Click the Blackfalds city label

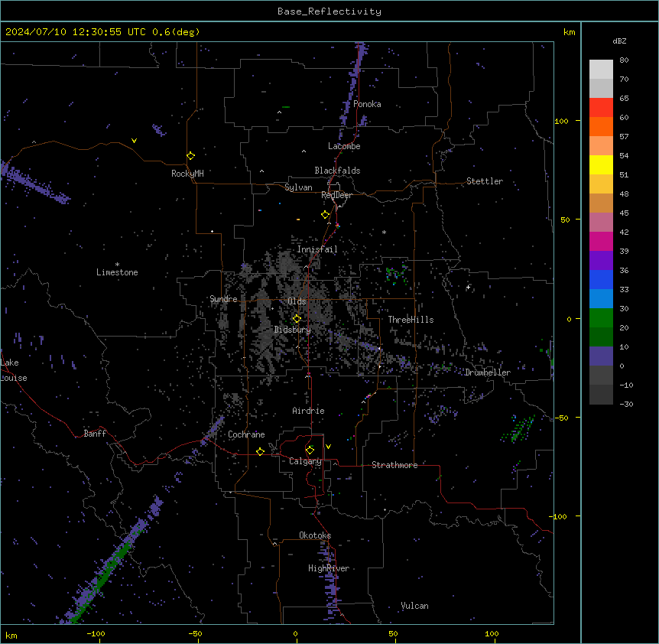pyautogui.click(x=337, y=171)
